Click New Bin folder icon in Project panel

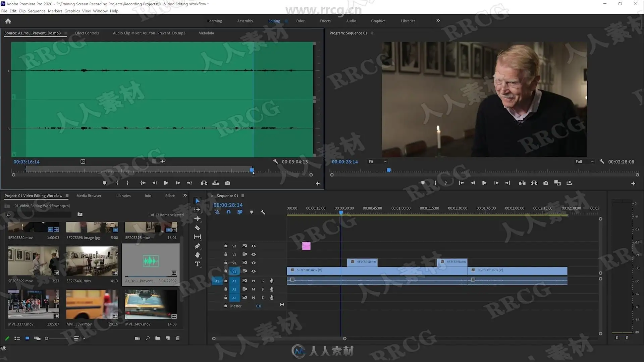[x=157, y=338]
